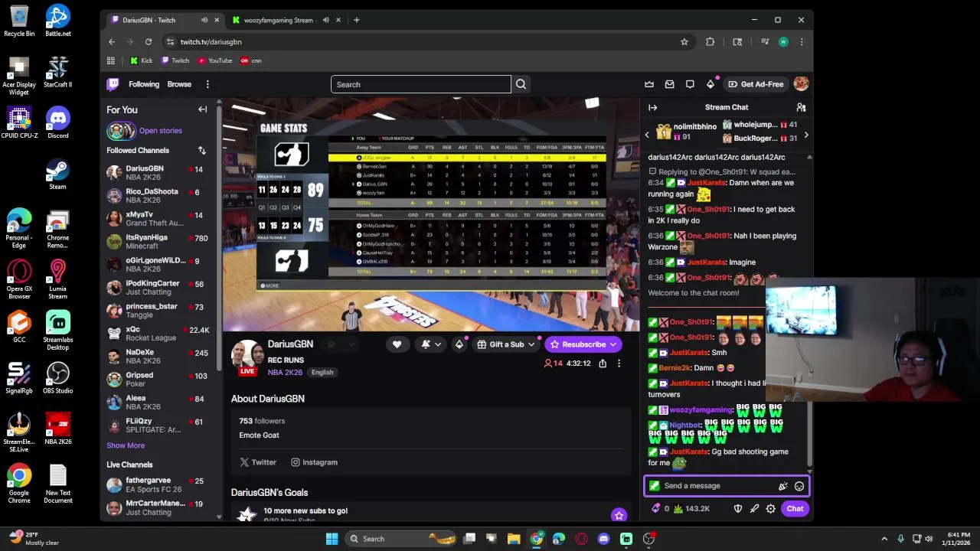The width and height of the screenshot is (980, 551).
Task: Open chat settings gear icon
Action: 771,509
